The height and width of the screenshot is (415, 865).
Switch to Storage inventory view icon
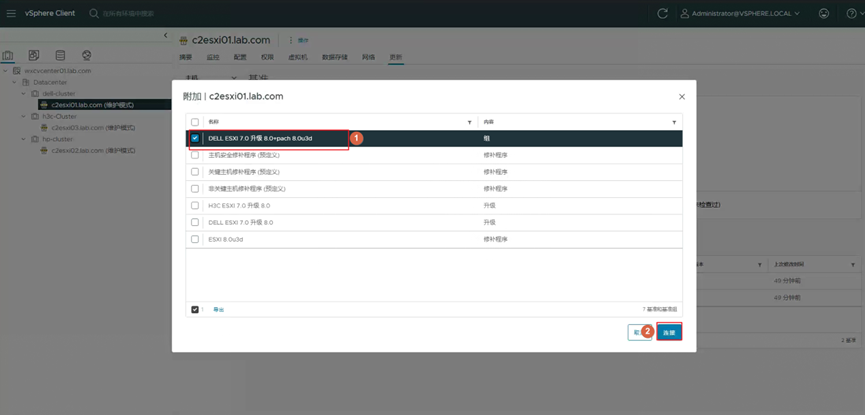click(x=60, y=55)
